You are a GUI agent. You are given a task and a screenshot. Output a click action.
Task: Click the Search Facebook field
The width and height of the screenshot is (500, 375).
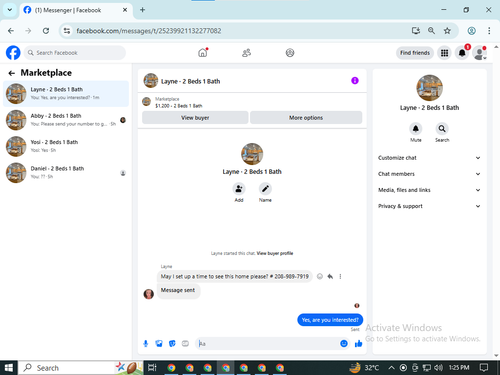click(x=75, y=53)
